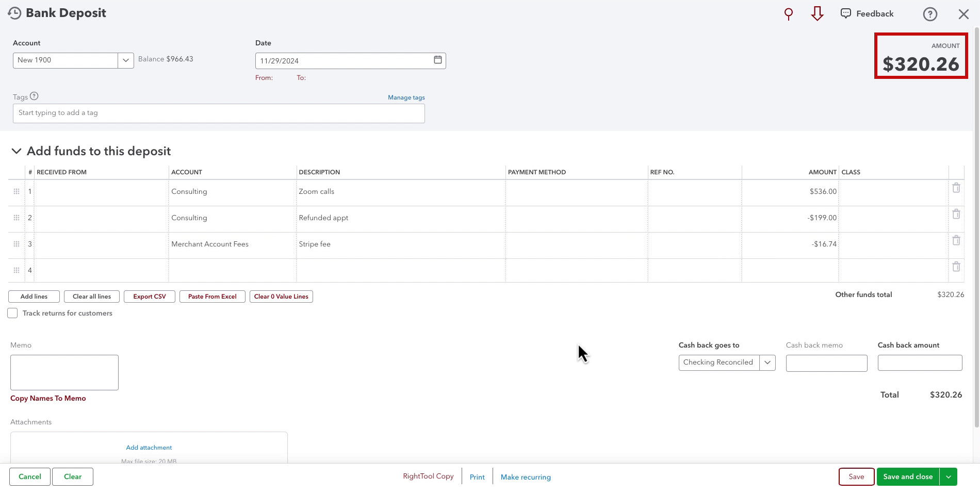Click the Cash back amount field

click(920, 363)
